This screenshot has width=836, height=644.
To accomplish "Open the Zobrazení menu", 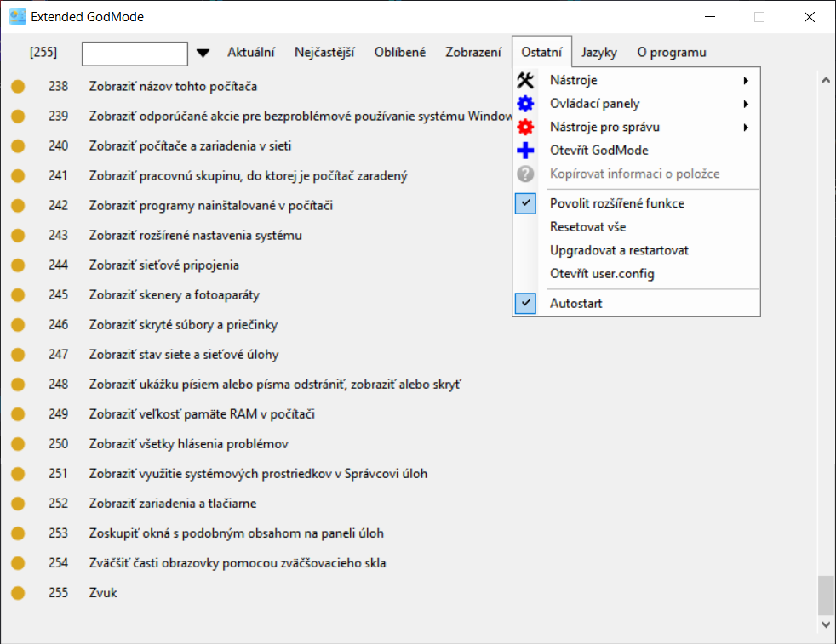I will click(473, 53).
